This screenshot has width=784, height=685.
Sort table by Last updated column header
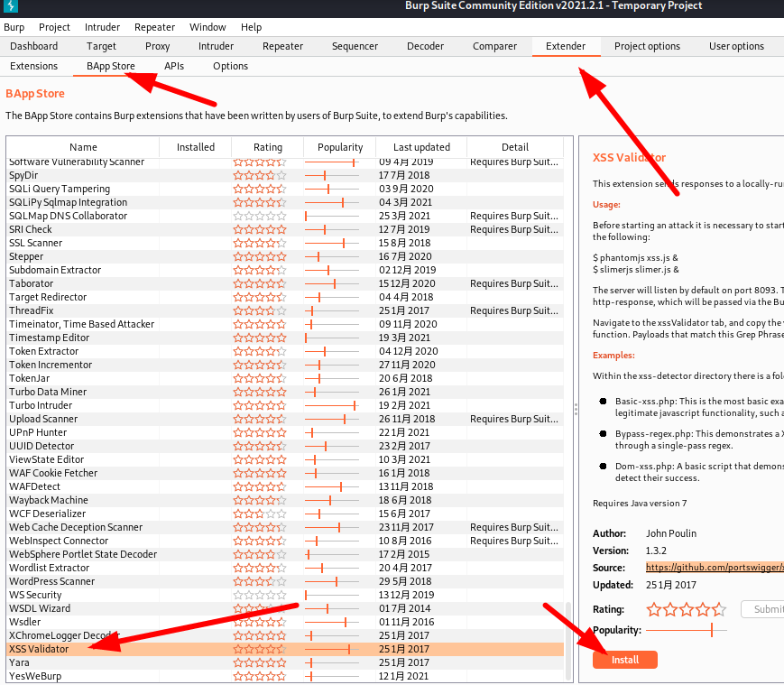[x=421, y=147]
